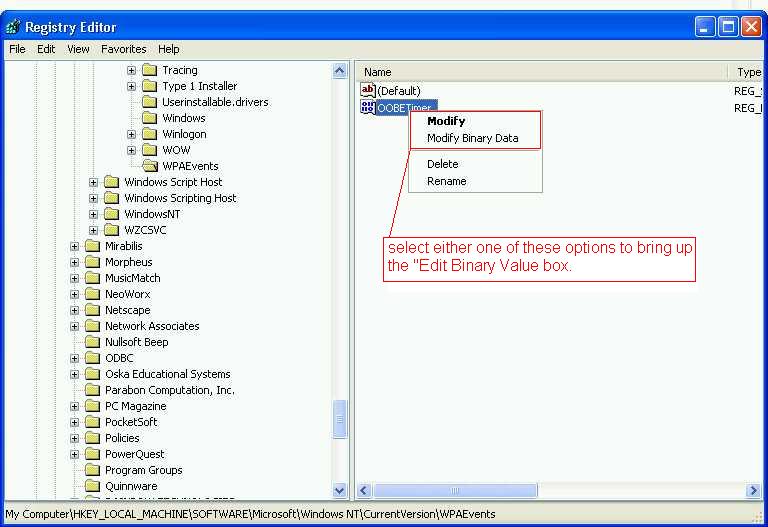
Task: Click the Mirabilis folder icon
Action: [93, 246]
